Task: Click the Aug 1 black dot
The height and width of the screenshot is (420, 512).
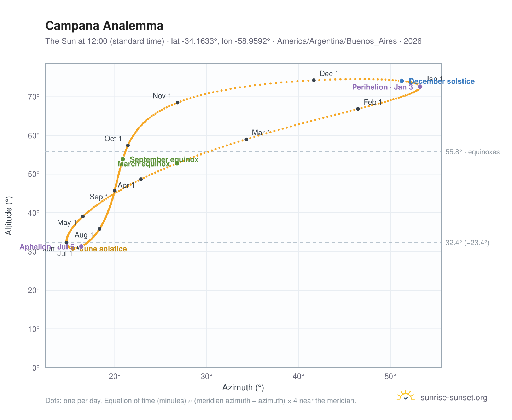Action: 100,229
